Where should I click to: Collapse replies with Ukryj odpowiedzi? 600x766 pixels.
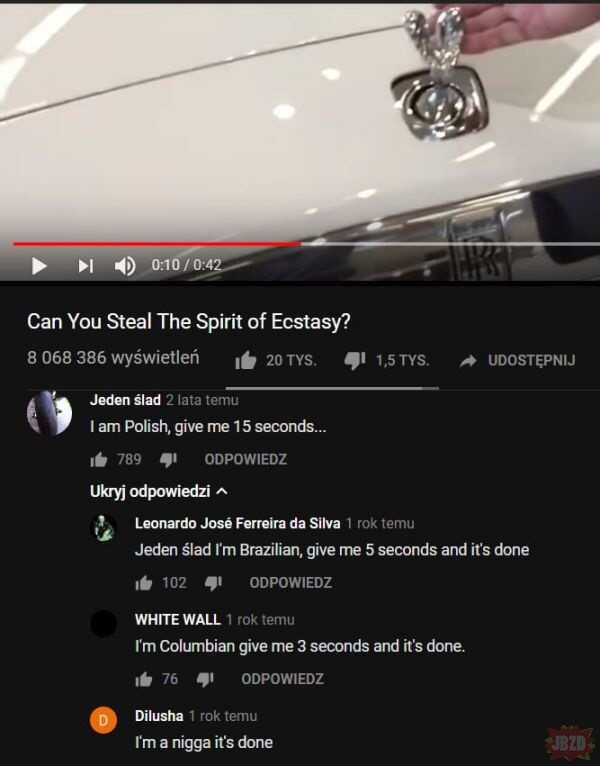tap(159, 491)
